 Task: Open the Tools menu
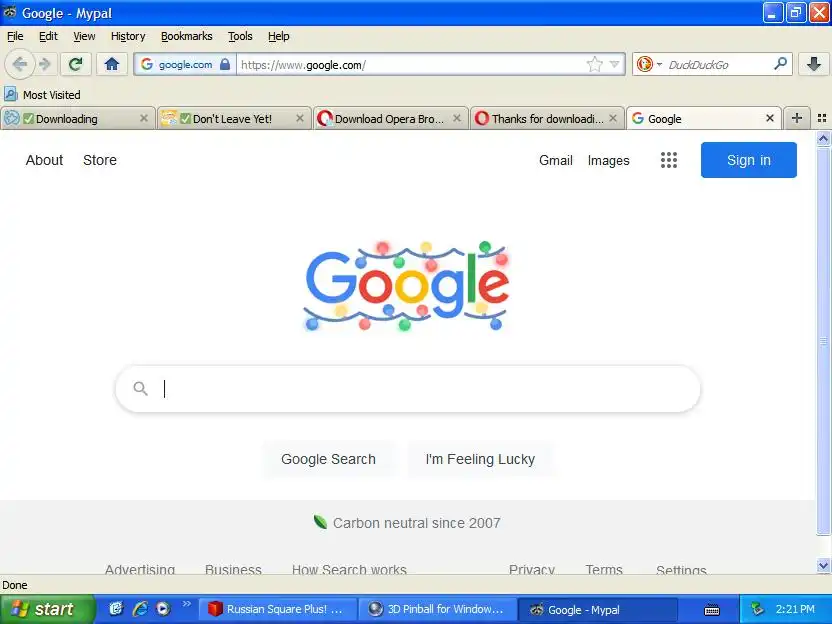click(240, 36)
